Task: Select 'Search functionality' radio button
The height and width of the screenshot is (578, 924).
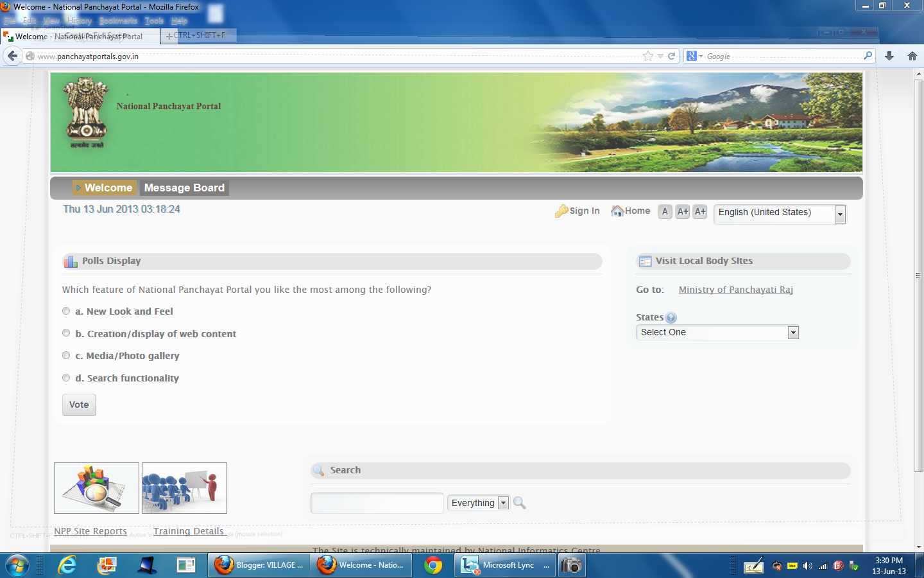Action: [x=66, y=378]
